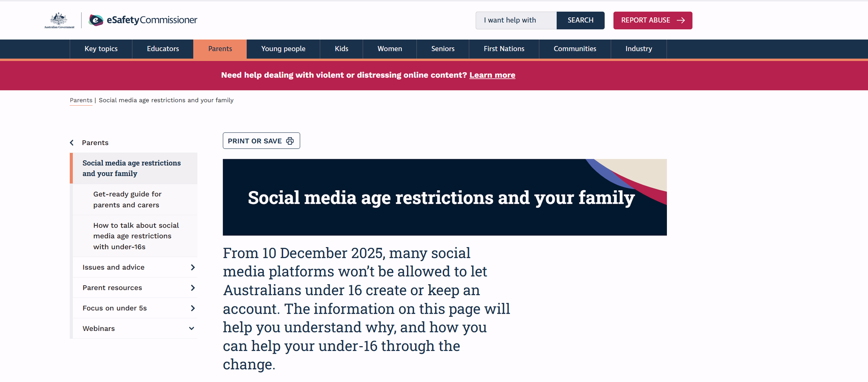The height and width of the screenshot is (382, 868).
Task: Open the First Nations menu item
Action: 504,49
